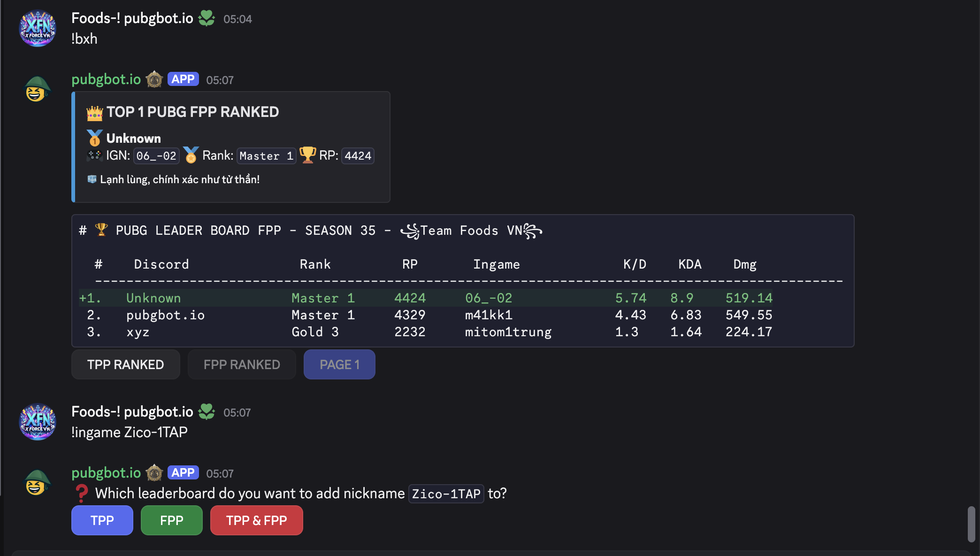The height and width of the screenshot is (556, 980).
Task: Click the medal emoji before Rank
Action: click(191, 155)
